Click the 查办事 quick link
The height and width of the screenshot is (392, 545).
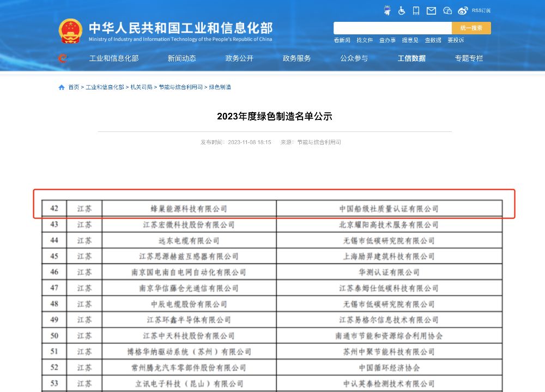click(x=387, y=40)
